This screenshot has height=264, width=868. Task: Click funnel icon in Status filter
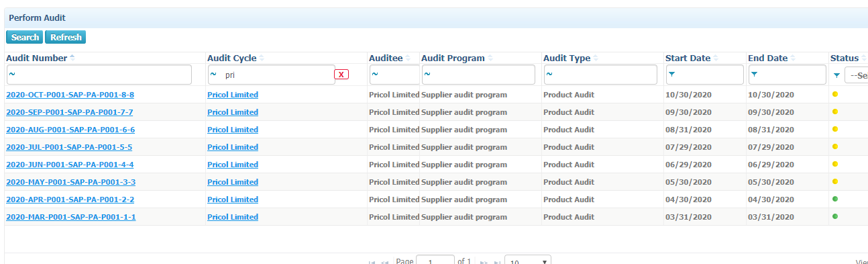836,75
